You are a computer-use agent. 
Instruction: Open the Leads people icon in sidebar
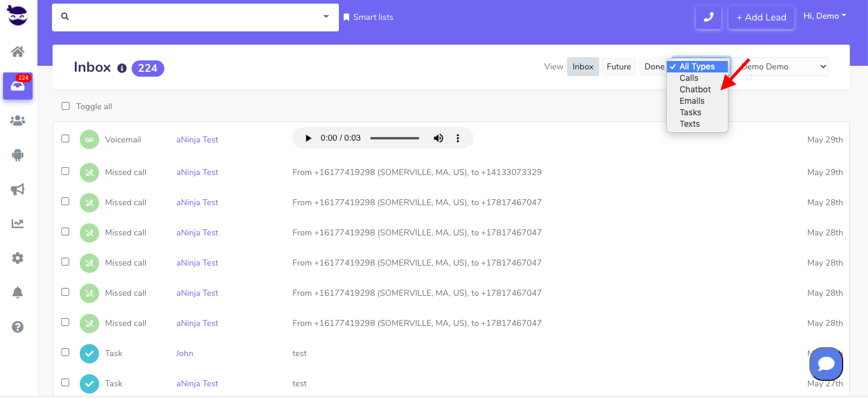(x=18, y=121)
